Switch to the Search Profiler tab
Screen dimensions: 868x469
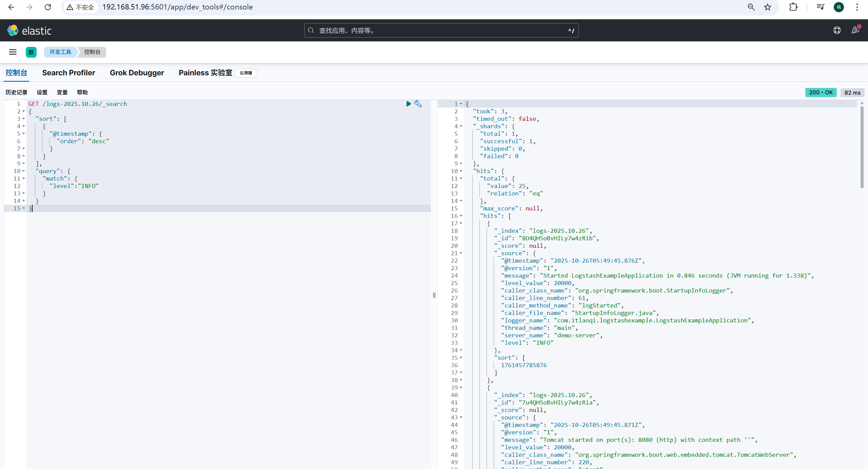click(x=68, y=73)
